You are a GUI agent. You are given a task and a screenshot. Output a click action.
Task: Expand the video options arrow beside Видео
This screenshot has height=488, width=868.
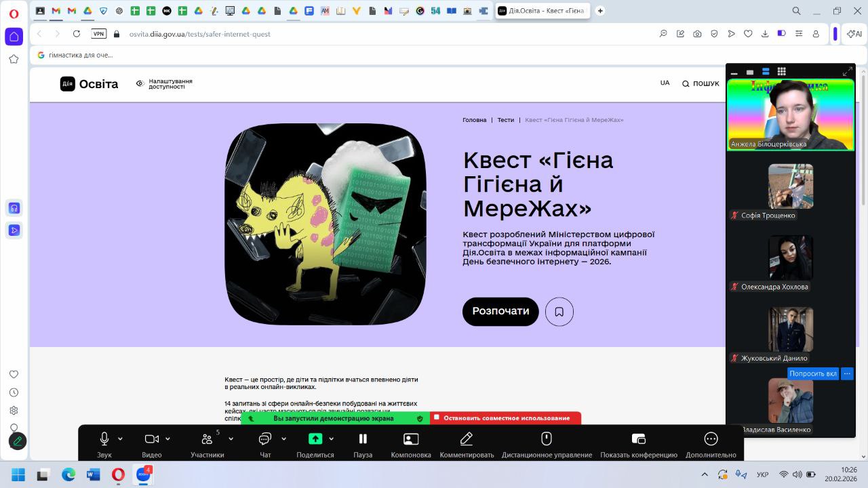[x=168, y=439]
